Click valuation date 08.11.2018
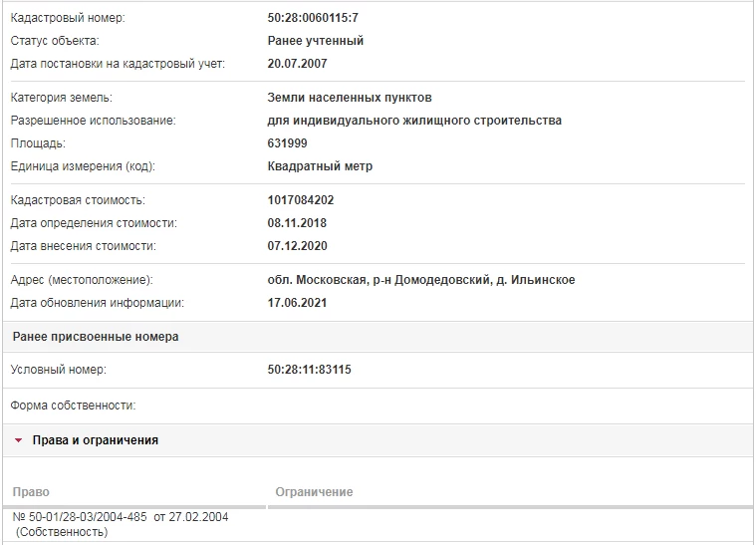The height and width of the screenshot is (545, 756). (x=298, y=223)
